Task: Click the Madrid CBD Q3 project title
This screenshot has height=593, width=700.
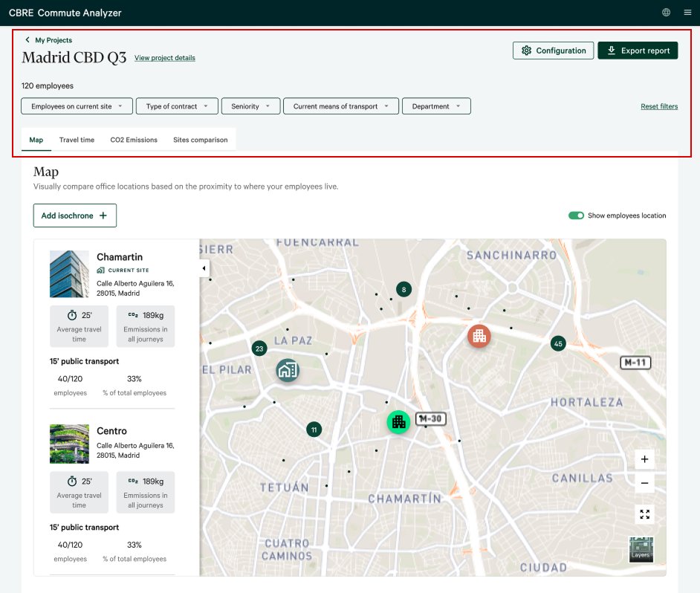Action: click(74, 58)
